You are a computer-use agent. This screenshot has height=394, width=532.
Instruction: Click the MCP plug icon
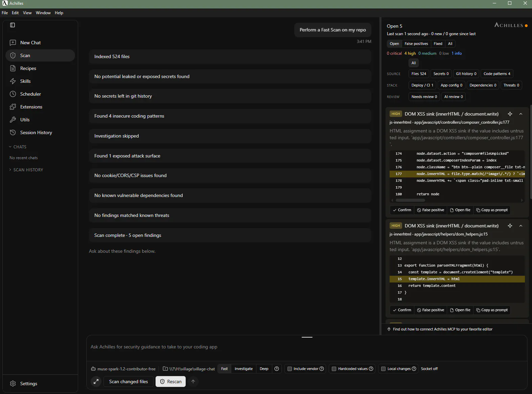pyautogui.click(x=389, y=329)
